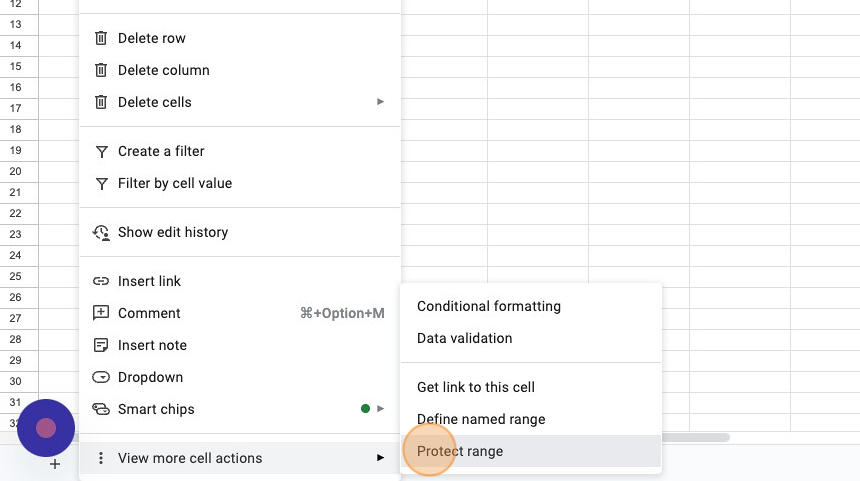Click the Show edit history clock icon
The height and width of the screenshot is (481, 860).
(101, 233)
